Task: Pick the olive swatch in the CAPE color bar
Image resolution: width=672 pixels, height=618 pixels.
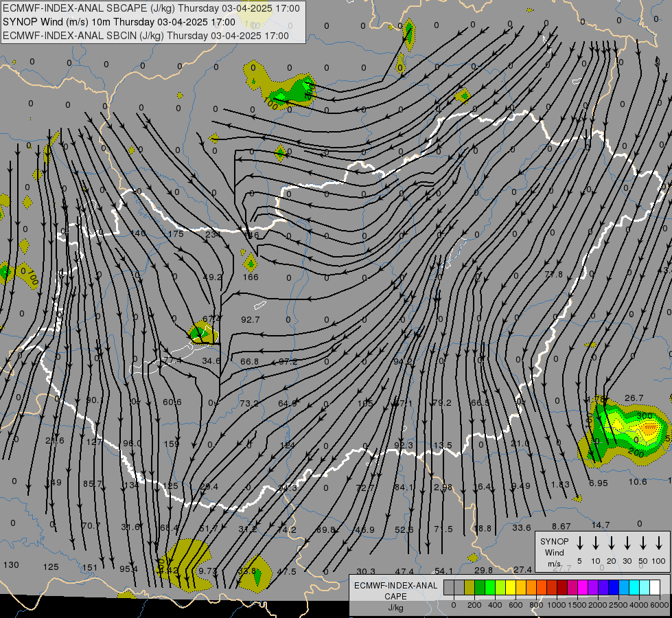Action: point(470,588)
